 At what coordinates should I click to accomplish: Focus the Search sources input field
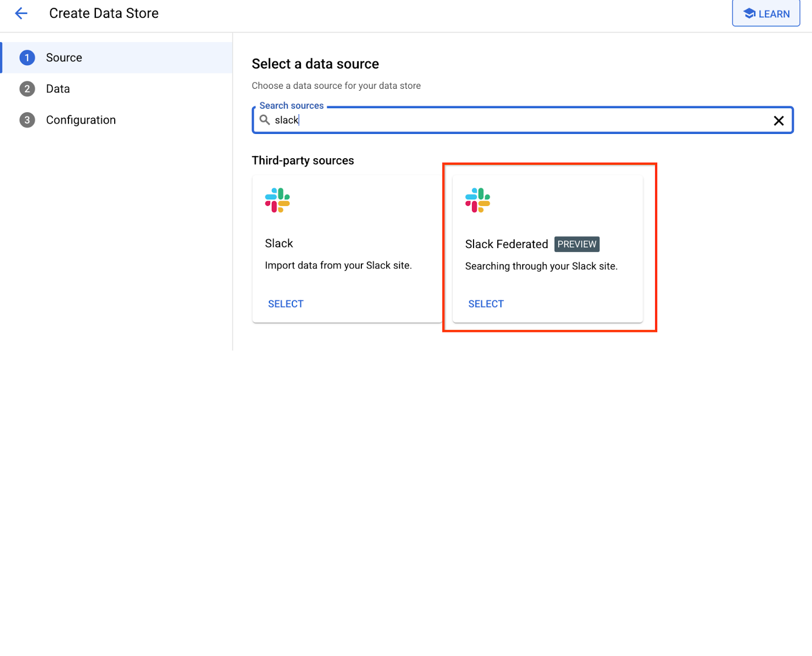(x=522, y=120)
